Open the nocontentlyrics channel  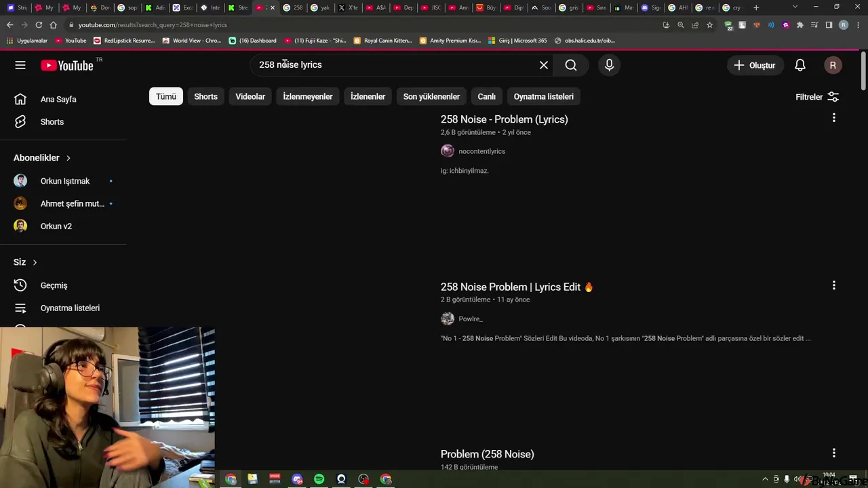[x=481, y=151]
